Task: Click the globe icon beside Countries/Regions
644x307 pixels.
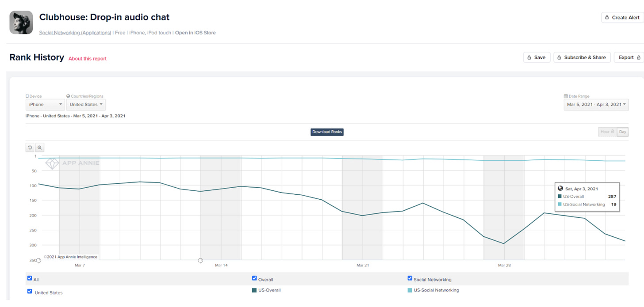Action: click(68, 96)
